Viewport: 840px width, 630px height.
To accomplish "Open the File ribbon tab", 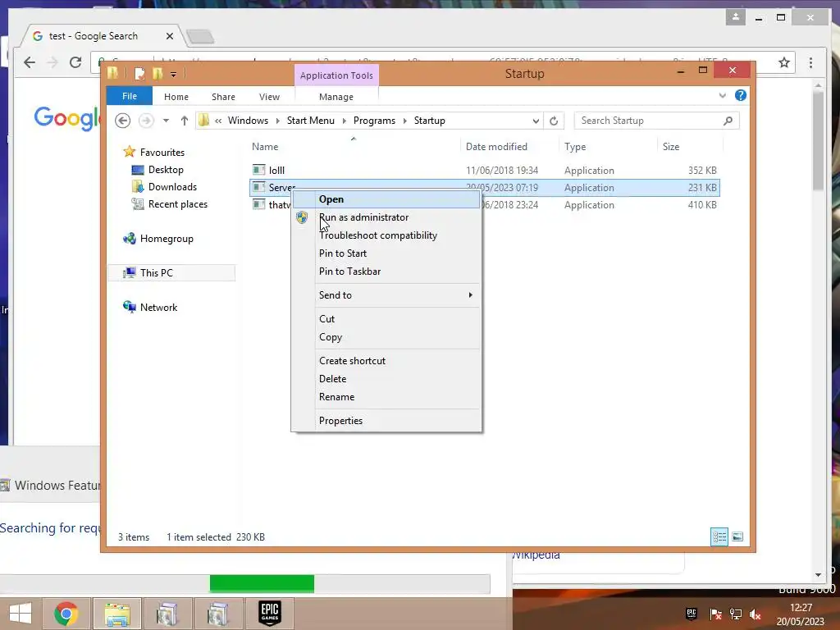I will click(x=130, y=97).
